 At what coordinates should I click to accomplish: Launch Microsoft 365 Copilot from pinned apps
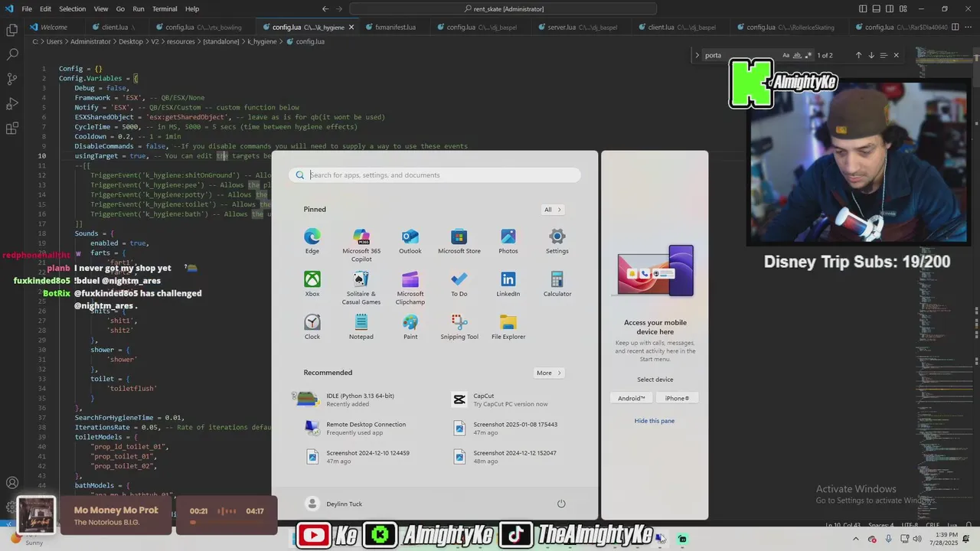[x=361, y=245]
